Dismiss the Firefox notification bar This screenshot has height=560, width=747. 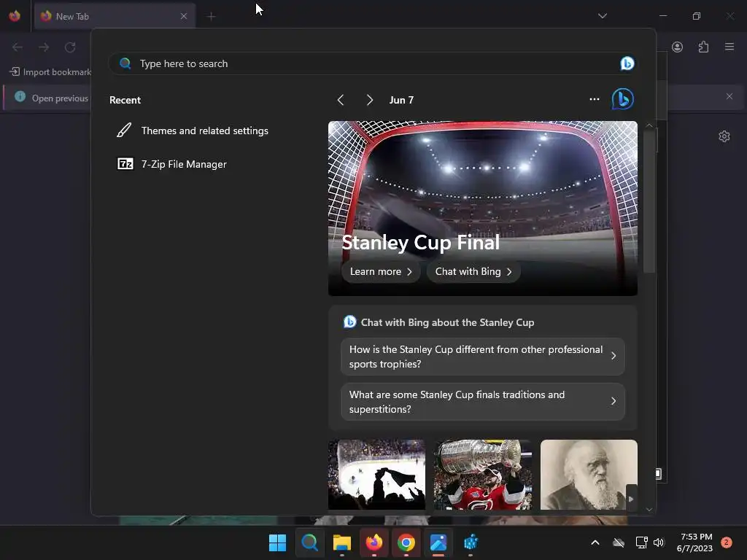point(729,97)
